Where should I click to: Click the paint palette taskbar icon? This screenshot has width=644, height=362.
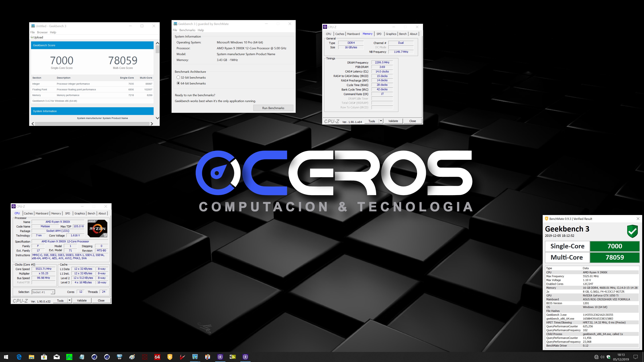132,357
